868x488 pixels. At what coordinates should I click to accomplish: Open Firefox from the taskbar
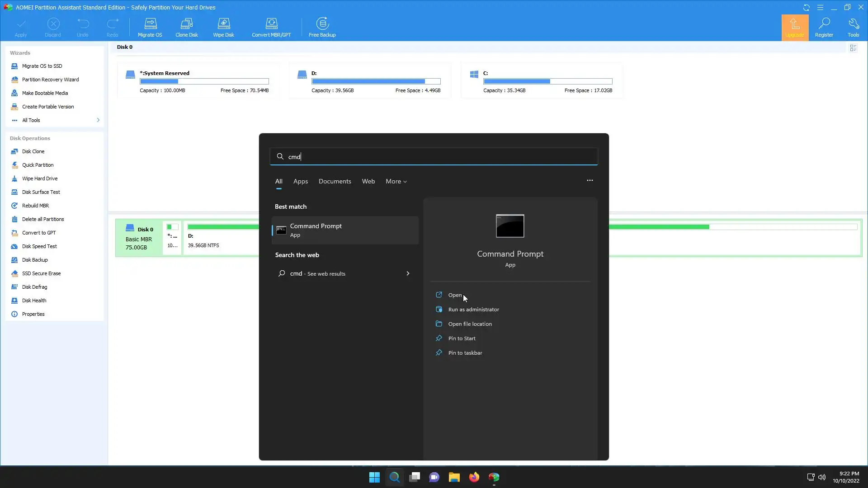point(474,477)
